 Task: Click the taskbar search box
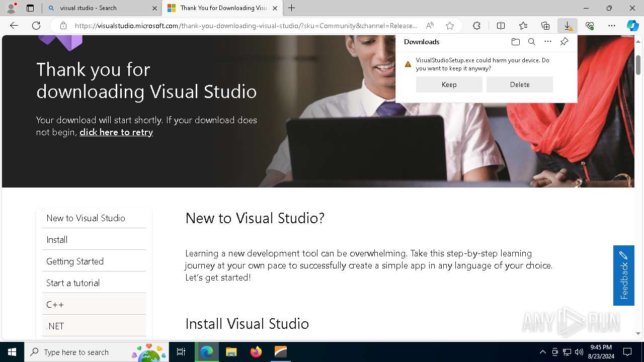click(96, 352)
